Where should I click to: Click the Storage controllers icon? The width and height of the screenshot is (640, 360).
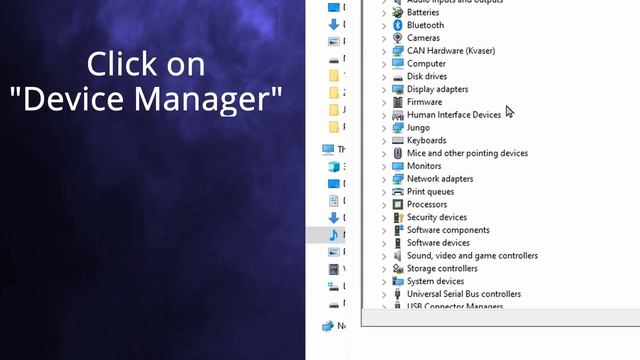tap(398, 269)
